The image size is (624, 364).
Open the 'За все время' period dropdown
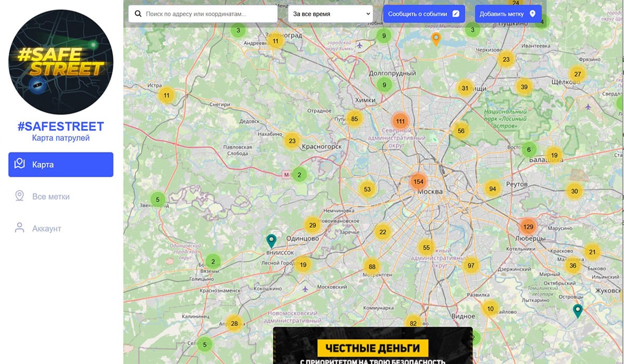click(x=330, y=14)
